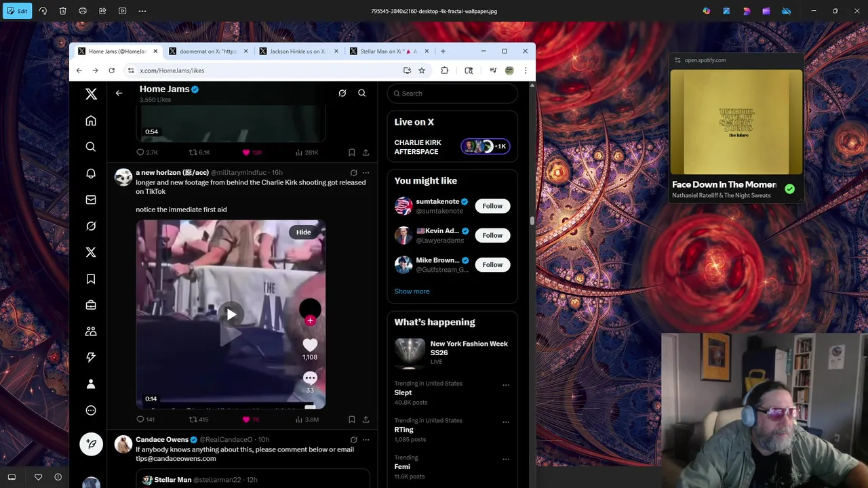Viewport: 868px width, 488px height.
Task: Go back using arrow beside Home Jams
Action: (119, 93)
